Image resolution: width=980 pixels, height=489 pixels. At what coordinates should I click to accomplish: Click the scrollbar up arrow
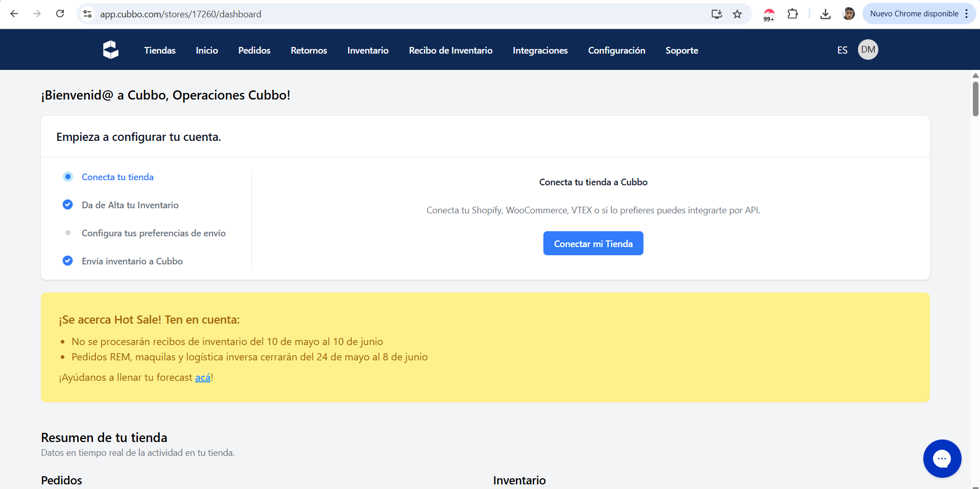point(975,76)
